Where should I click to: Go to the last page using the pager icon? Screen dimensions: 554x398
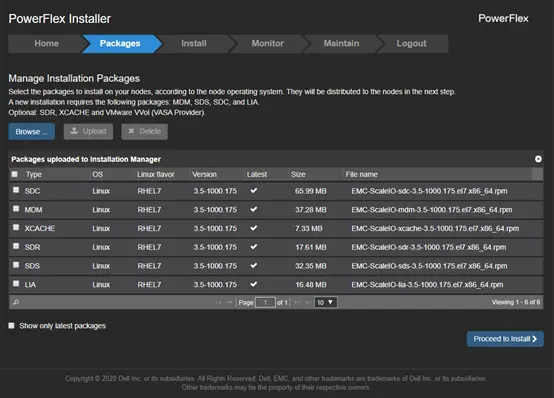coord(308,302)
